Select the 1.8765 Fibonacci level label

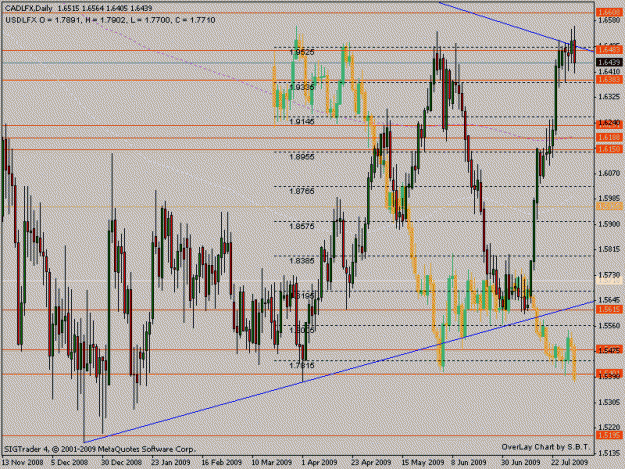coord(302,191)
